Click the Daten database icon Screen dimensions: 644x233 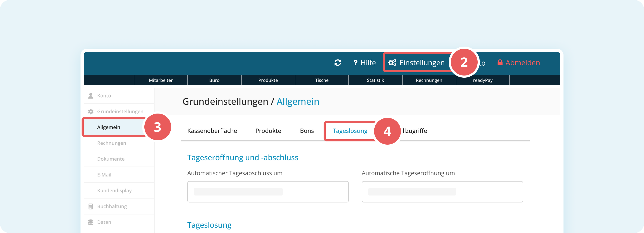coord(91,222)
